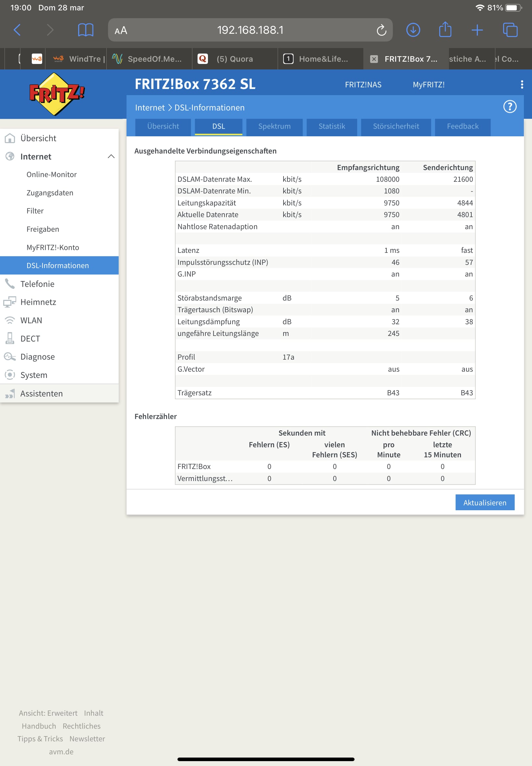Viewport: 532px width, 766px height.
Task: Toggle view mode via Ansicht: Erweitert
Action: coord(48,713)
